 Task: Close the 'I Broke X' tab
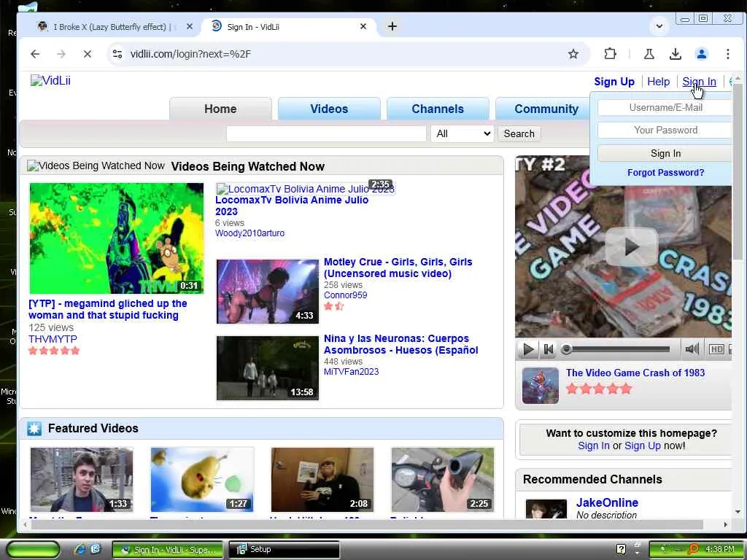(190, 27)
